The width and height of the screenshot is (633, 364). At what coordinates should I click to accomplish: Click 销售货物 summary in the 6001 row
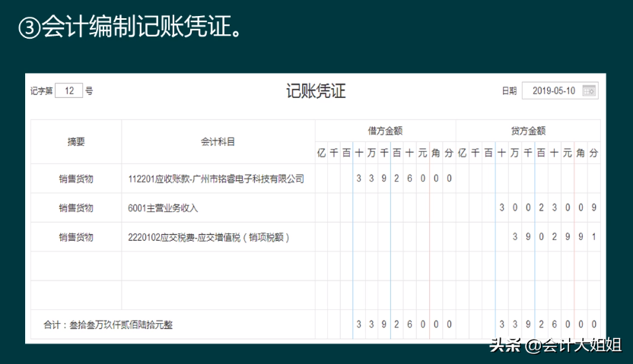coord(76,208)
